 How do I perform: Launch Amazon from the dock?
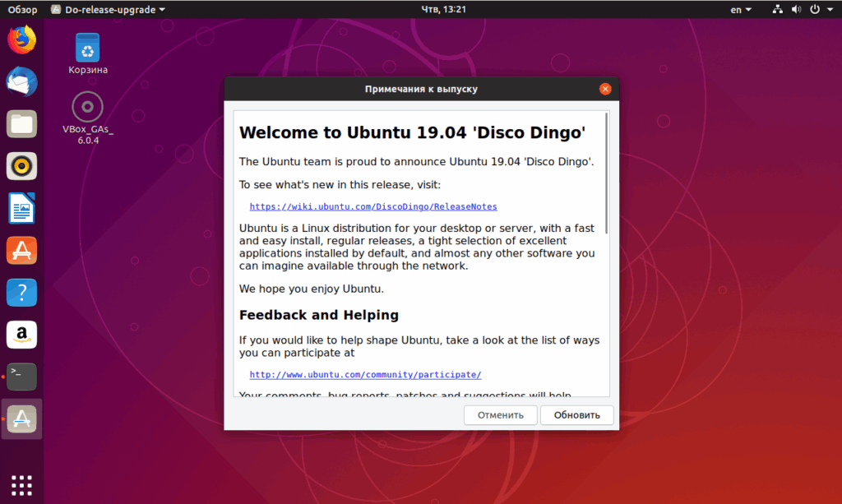(x=21, y=335)
